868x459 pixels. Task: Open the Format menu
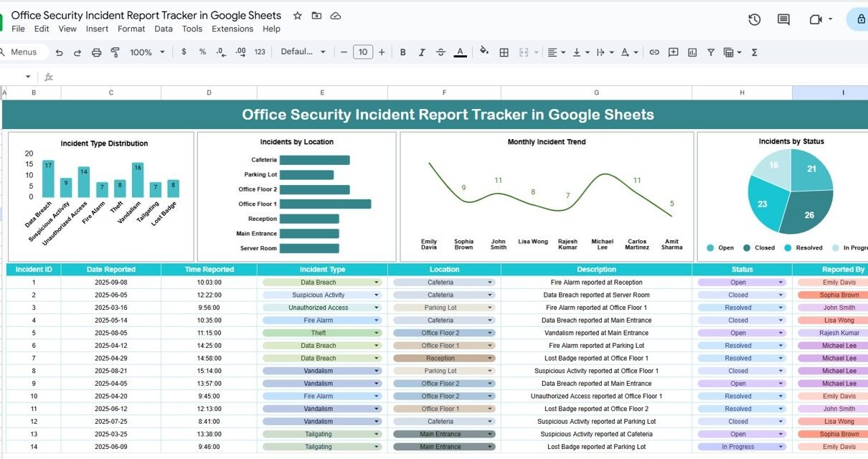point(131,29)
